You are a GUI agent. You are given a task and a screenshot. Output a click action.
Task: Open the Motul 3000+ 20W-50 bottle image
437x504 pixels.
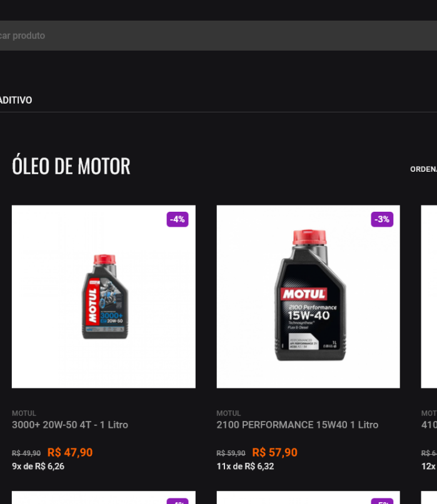tap(104, 297)
